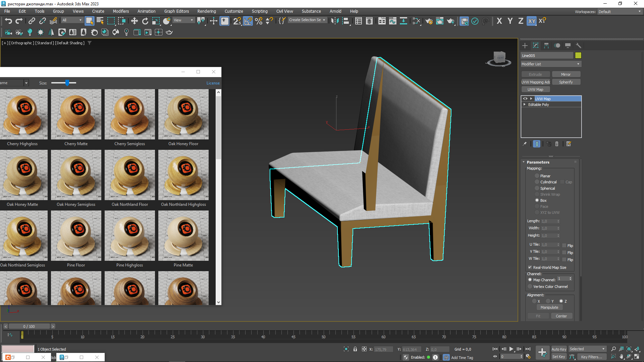The height and width of the screenshot is (362, 644).
Task: Click the Center alignment button
Action: (561, 316)
